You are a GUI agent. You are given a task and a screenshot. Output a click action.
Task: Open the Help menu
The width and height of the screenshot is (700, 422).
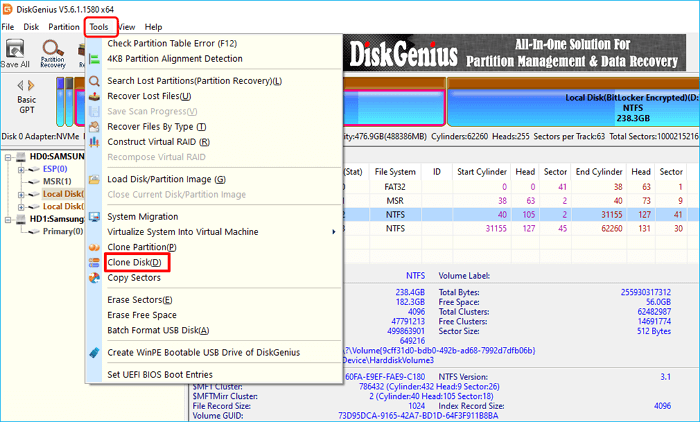point(153,27)
